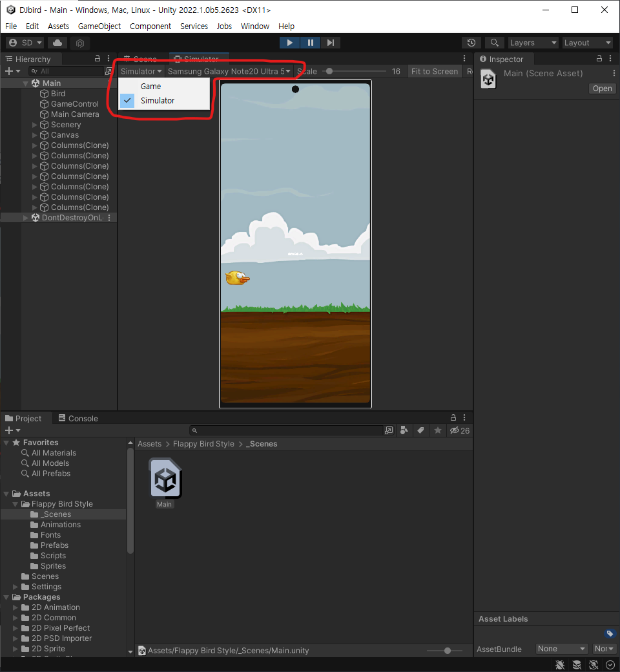Click the Assets breadcrumb
This screenshot has height=672, width=620.
coord(149,444)
